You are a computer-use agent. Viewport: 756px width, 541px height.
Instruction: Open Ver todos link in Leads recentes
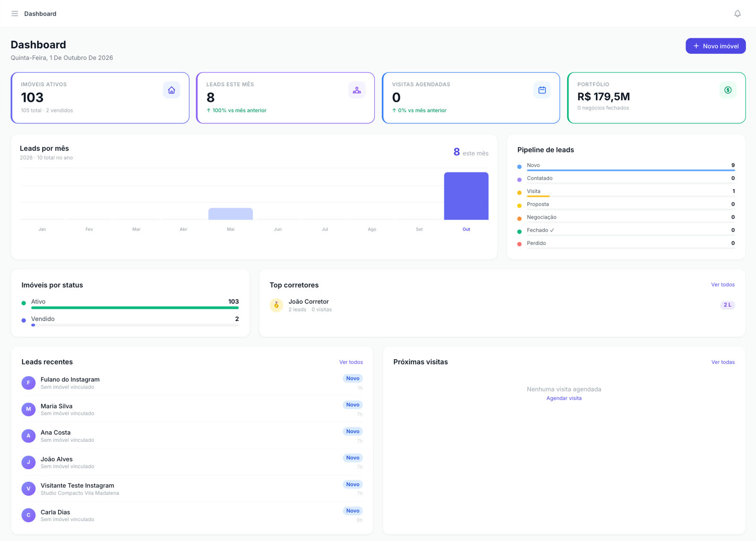(351, 362)
